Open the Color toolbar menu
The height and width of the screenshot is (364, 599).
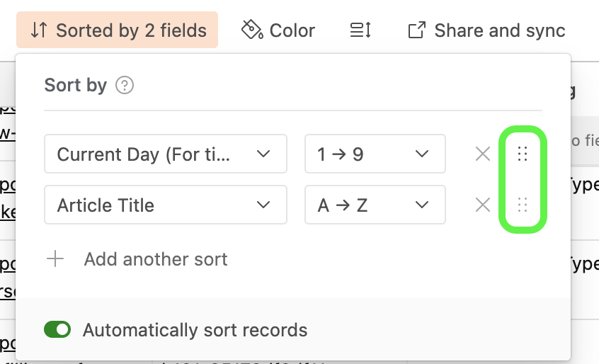[x=278, y=30]
